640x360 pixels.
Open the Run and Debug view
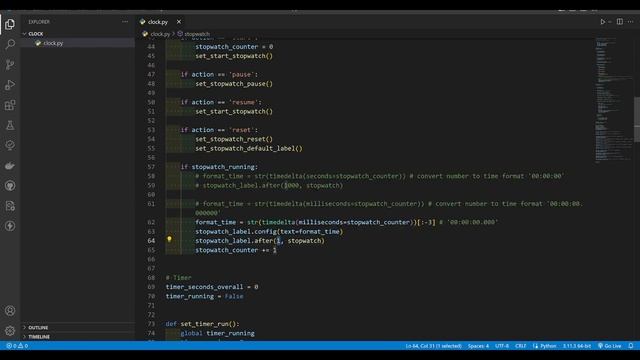10,85
